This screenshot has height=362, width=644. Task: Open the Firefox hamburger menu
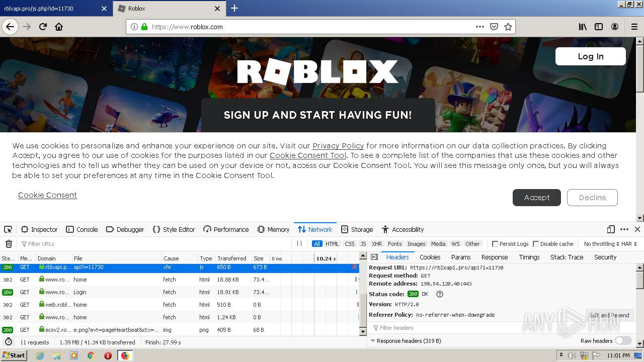[x=633, y=27]
